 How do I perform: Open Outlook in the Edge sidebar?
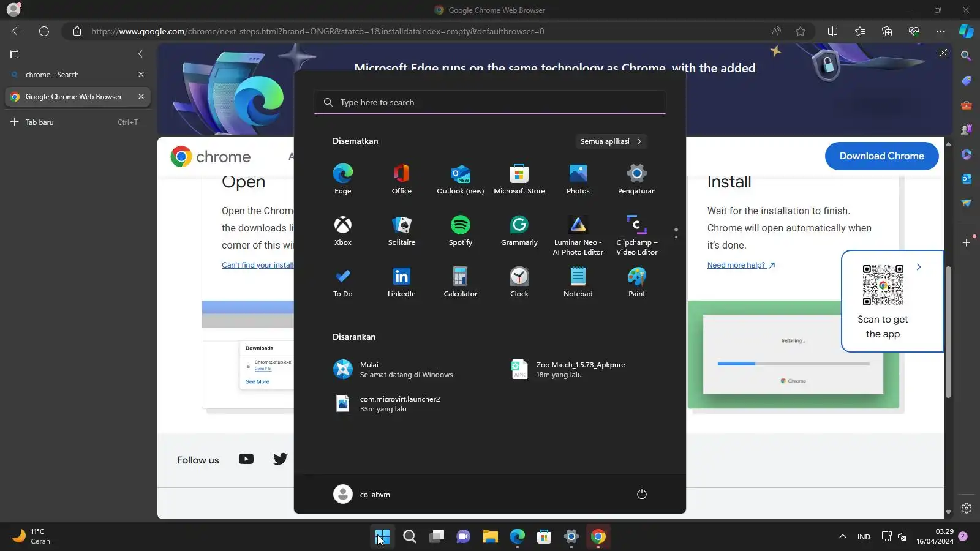point(966,179)
